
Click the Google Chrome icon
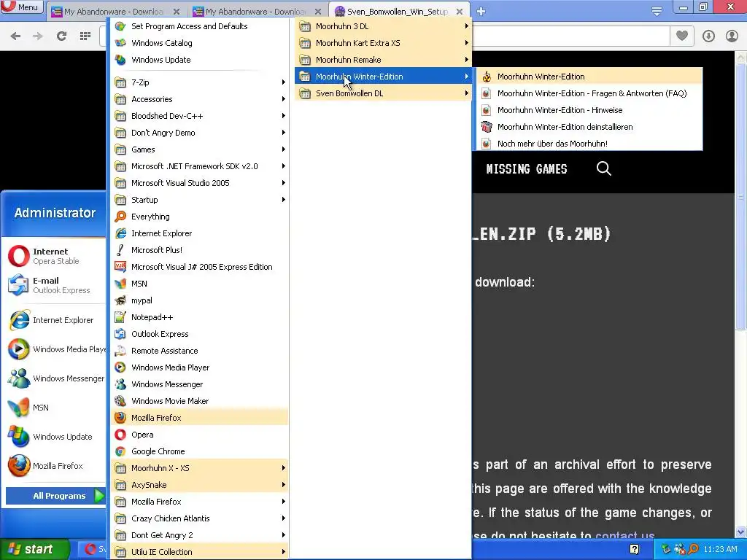tap(120, 451)
